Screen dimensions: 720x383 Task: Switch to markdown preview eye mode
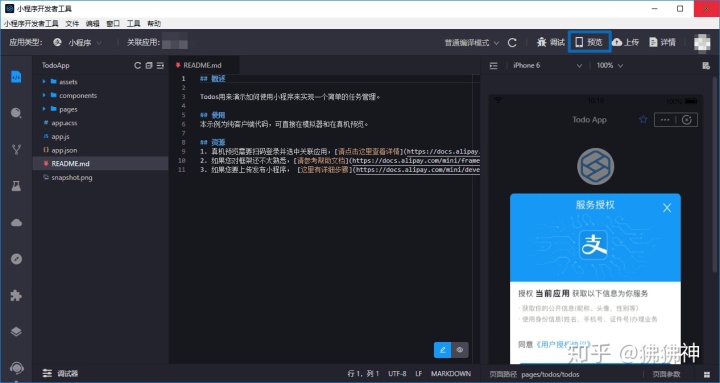click(x=460, y=350)
